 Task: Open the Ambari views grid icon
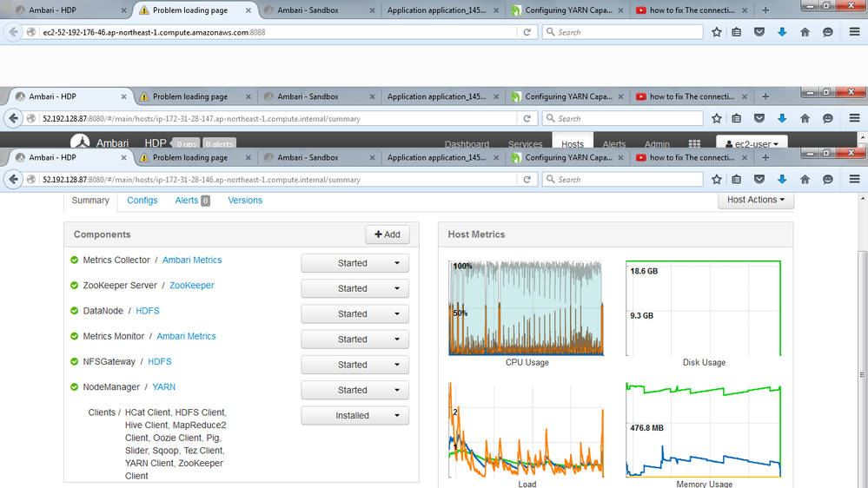click(x=694, y=144)
